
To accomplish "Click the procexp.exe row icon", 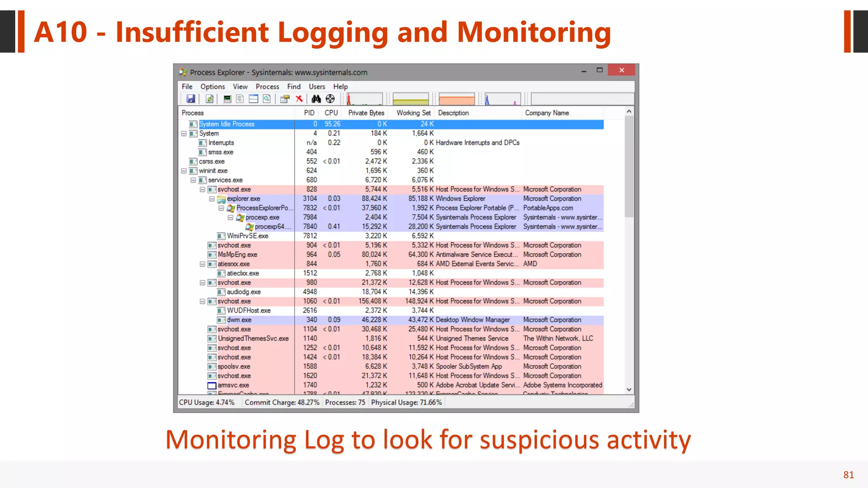I will click(240, 218).
